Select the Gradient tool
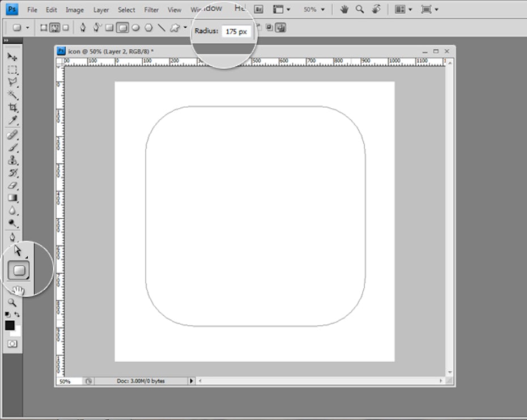The width and height of the screenshot is (527, 420). (x=12, y=198)
